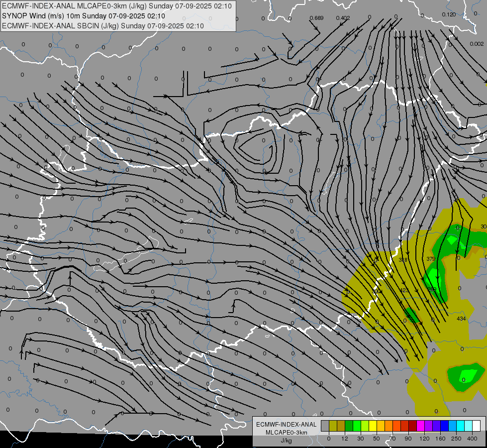Select the red-orange swatch after 70

pyautogui.click(x=397, y=426)
